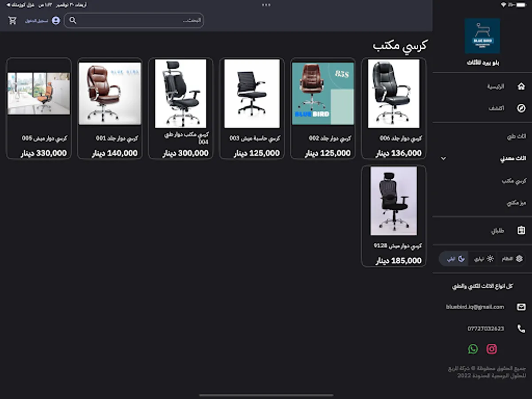Click the login text link

(36, 21)
